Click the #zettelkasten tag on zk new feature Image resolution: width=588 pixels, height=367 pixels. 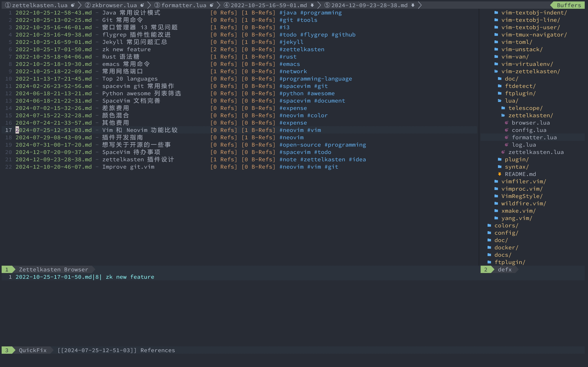302,49
